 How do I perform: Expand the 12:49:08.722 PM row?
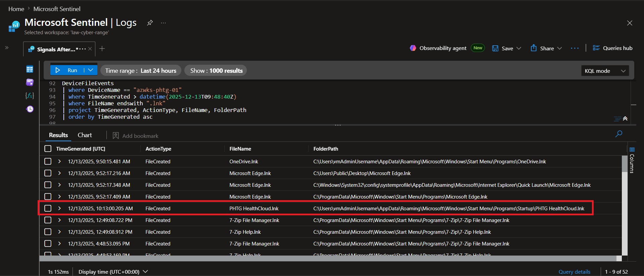(x=59, y=220)
